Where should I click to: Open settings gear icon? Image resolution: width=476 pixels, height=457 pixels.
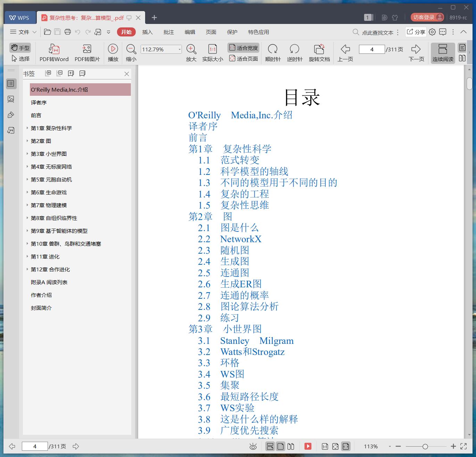pyautogui.click(x=432, y=32)
